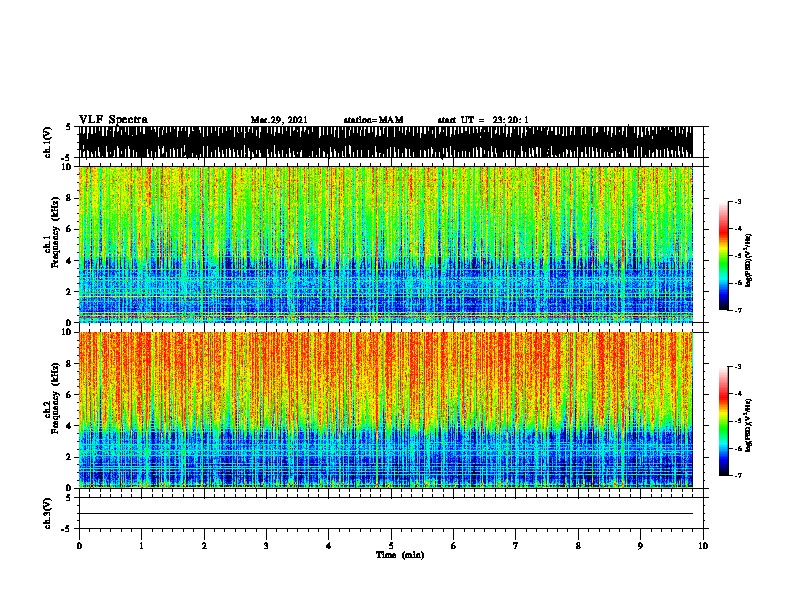Click the date label "Mar.29, 2021"
792x612 pixels.
279,120
